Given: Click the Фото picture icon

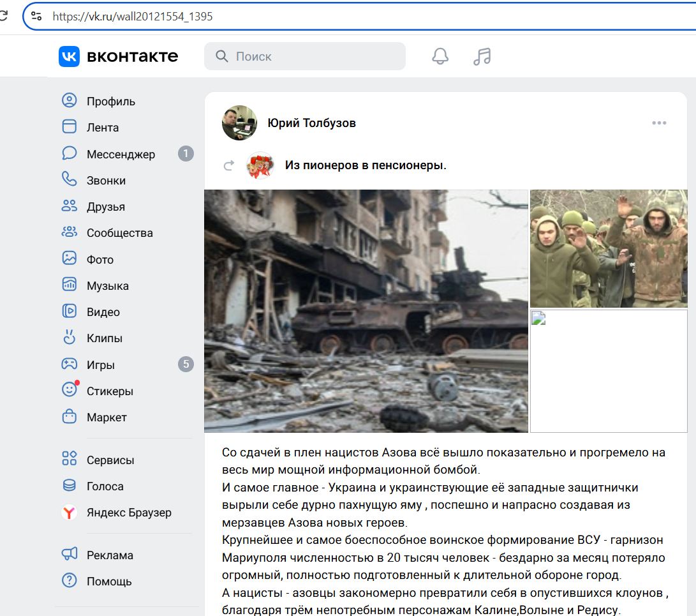Looking at the screenshot, I should (x=70, y=258).
